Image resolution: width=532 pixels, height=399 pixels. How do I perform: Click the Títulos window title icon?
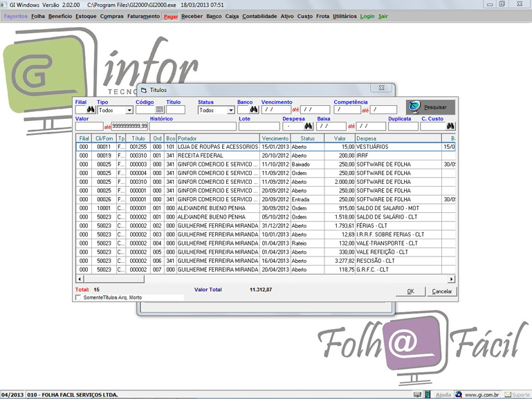tap(144, 90)
